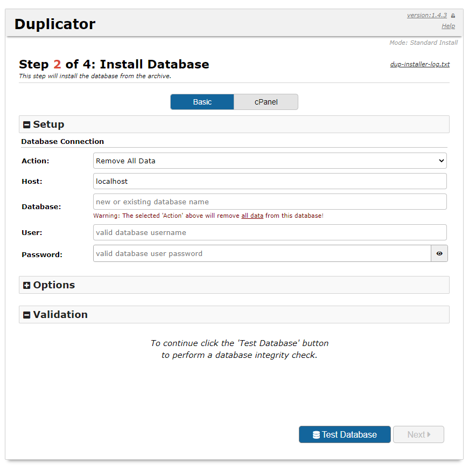Image resolution: width=476 pixels, height=470 pixels.
Task: Toggle password visibility with eye icon
Action: pos(439,253)
